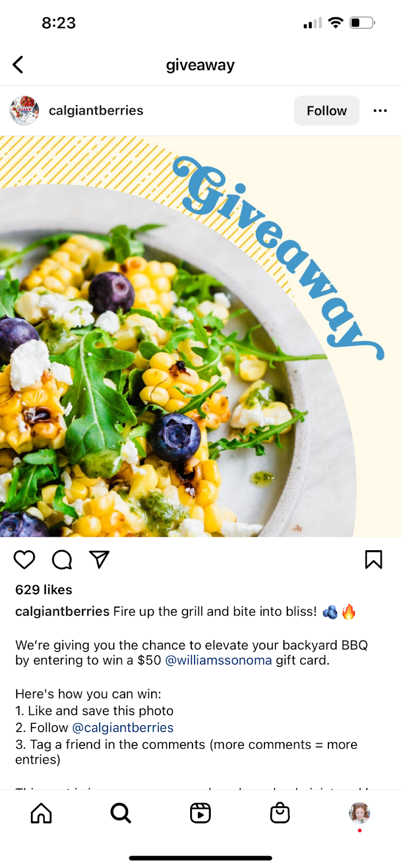Tap the Giveaway salad post image
The height and width of the screenshot is (868, 401).
(200, 336)
